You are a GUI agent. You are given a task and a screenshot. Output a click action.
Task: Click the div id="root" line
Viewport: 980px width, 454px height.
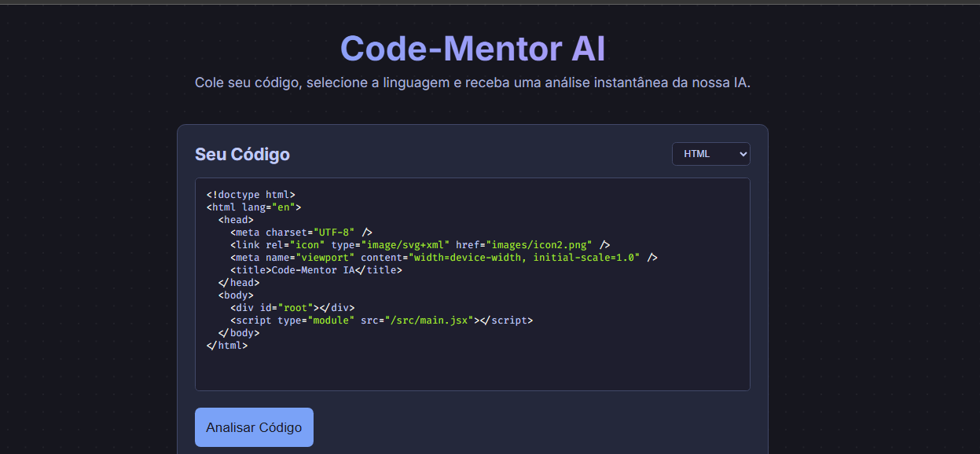click(292, 308)
